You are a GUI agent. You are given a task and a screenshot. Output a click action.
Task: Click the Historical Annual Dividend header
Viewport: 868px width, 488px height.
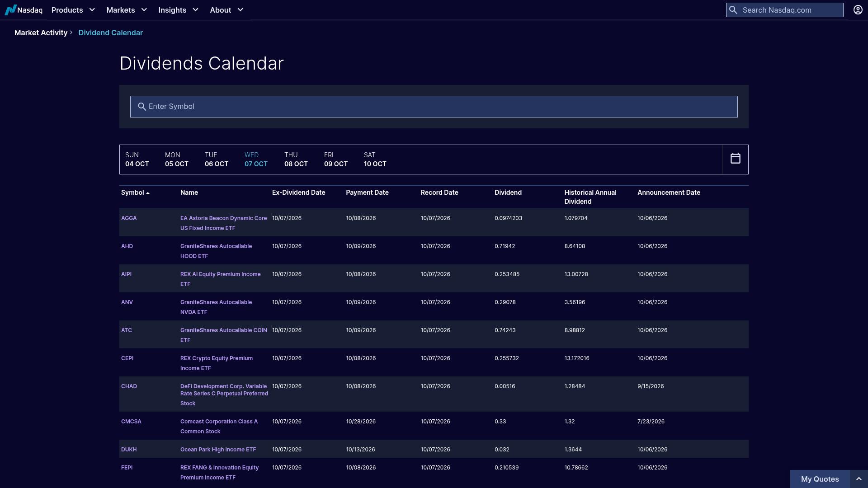pyautogui.click(x=590, y=197)
